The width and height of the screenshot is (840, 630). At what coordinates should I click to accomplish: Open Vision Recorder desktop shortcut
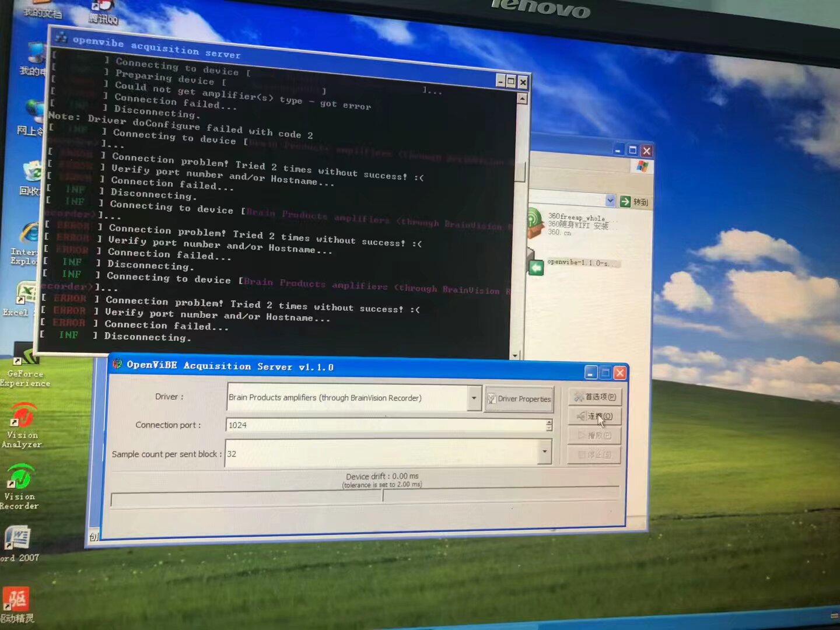tap(20, 487)
